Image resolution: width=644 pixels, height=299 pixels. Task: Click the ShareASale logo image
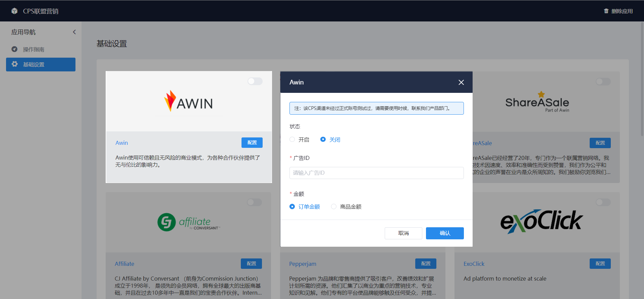click(x=537, y=102)
